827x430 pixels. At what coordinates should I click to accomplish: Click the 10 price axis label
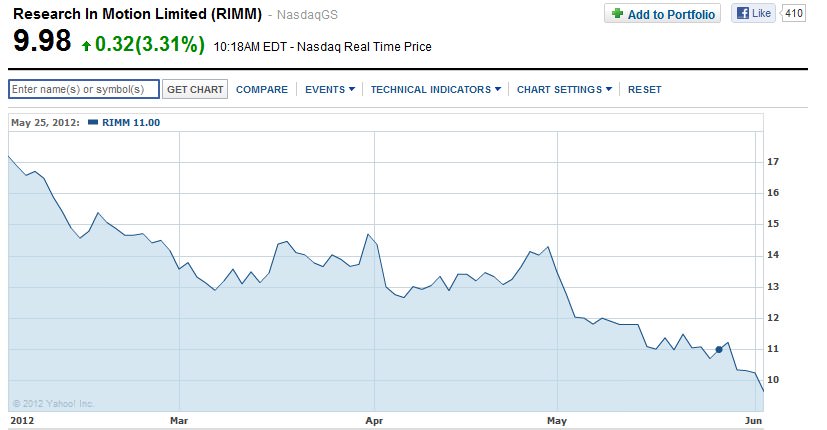coord(773,380)
